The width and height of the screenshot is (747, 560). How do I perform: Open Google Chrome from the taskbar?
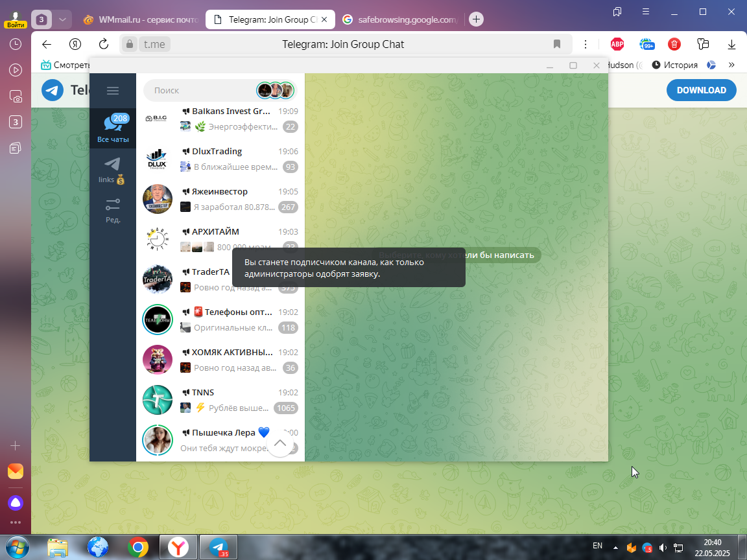pyautogui.click(x=137, y=548)
